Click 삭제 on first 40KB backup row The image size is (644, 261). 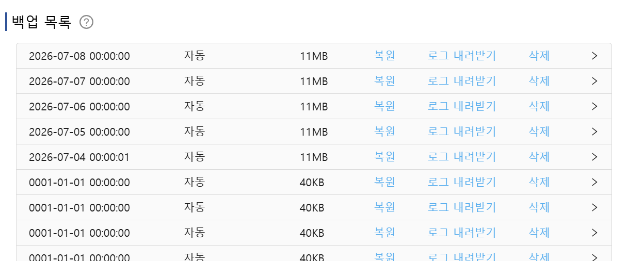539,182
